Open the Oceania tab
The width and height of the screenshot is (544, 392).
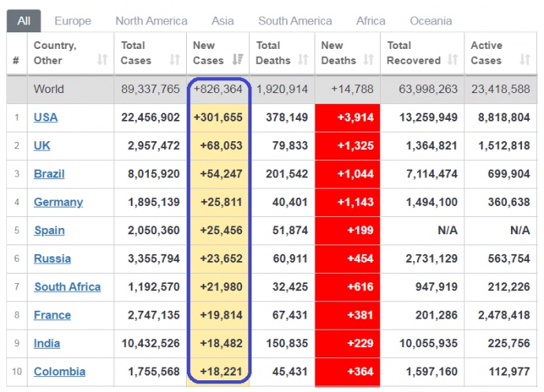[x=430, y=21]
